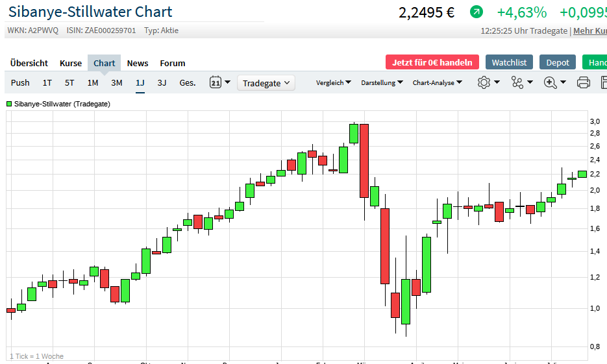Switch to the Kurse tab
The width and height of the screenshot is (607, 364).
coord(71,63)
